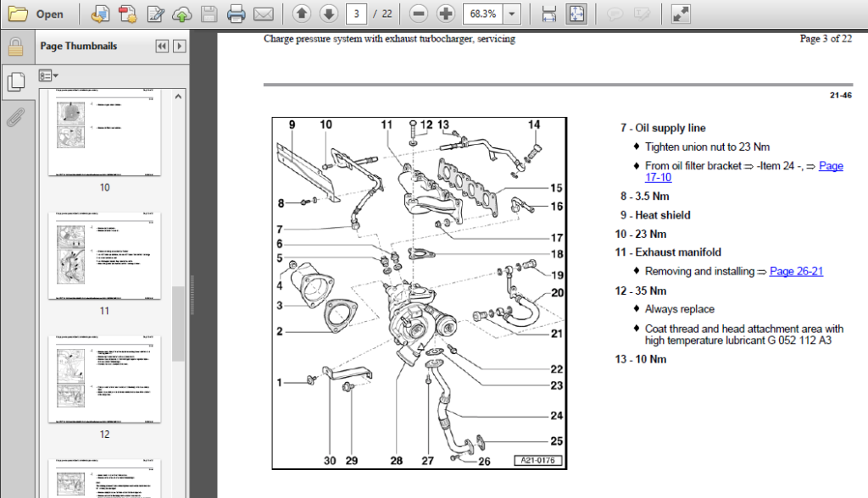Show the Attachments paperclip panel
This screenshot has height=498, width=868.
pos(15,117)
